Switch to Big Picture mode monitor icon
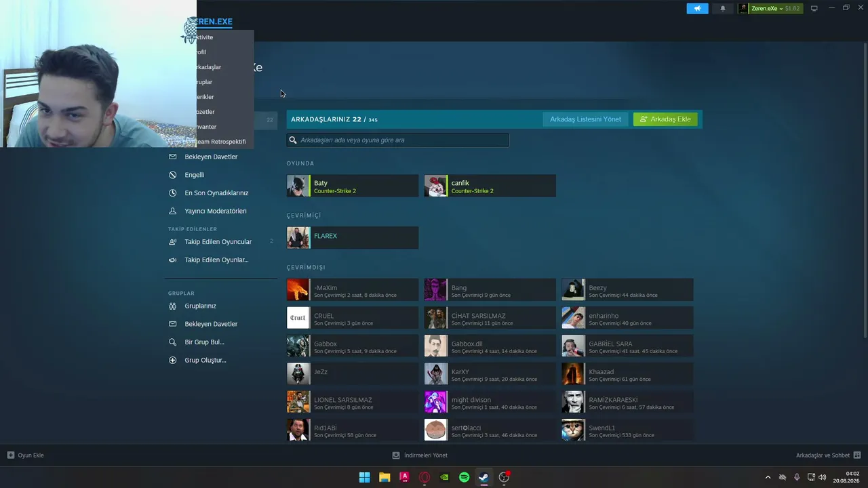This screenshot has height=488, width=868. (x=814, y=9)
